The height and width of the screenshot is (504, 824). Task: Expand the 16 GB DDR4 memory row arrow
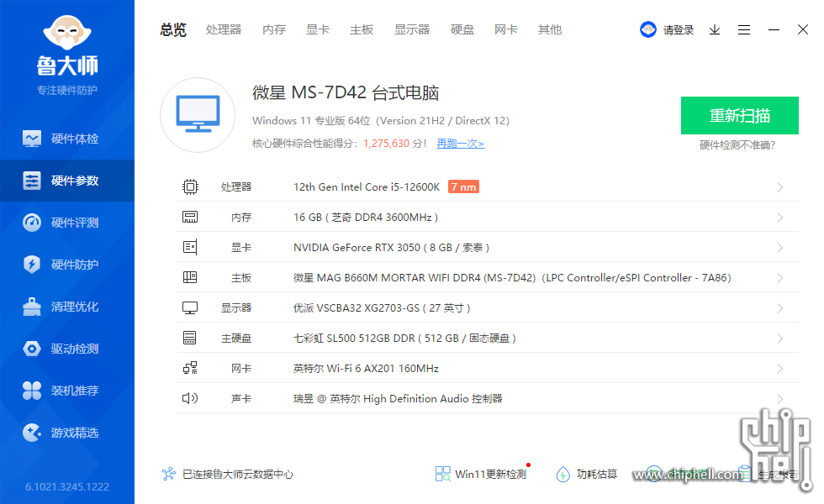780,218
